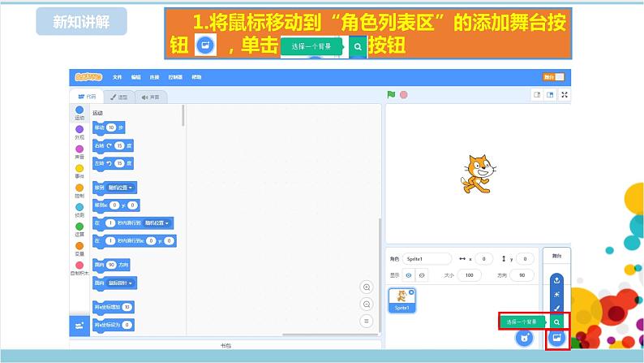
Task: Click the 左转 15 度 block
Action: pos(113,163)
